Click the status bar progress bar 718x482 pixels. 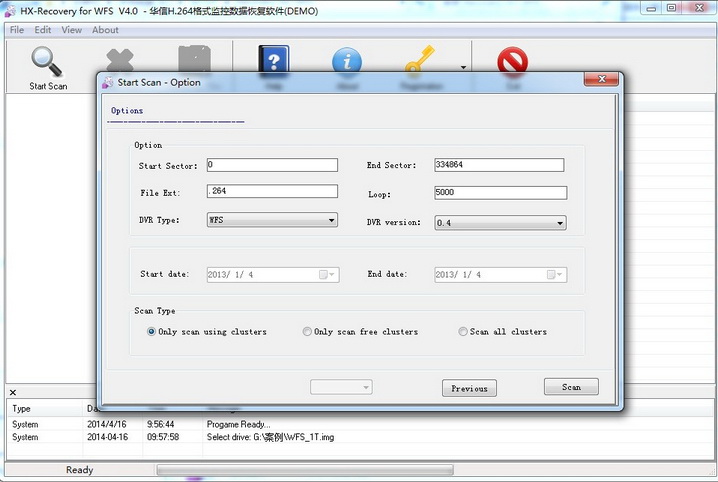[x=305, y=470]
